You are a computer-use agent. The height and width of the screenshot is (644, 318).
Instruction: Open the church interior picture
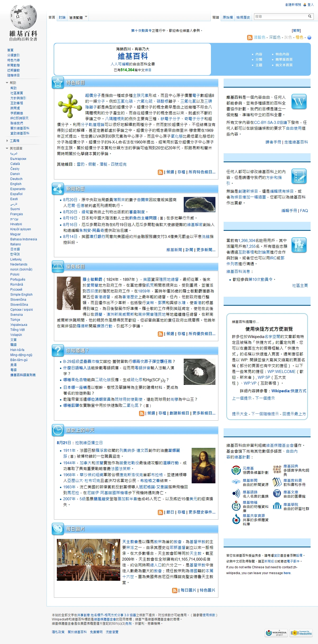pos(89,560)
